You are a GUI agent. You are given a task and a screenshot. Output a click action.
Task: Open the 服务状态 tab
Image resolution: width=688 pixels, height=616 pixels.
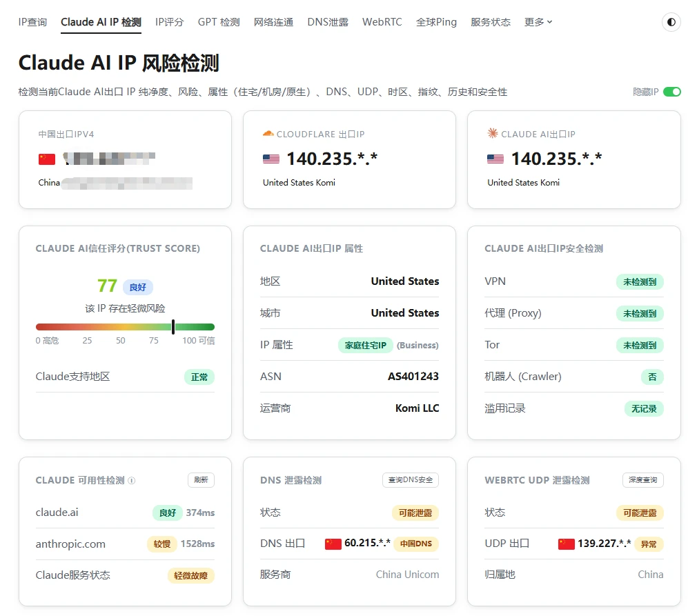click(x=491, y=22)
